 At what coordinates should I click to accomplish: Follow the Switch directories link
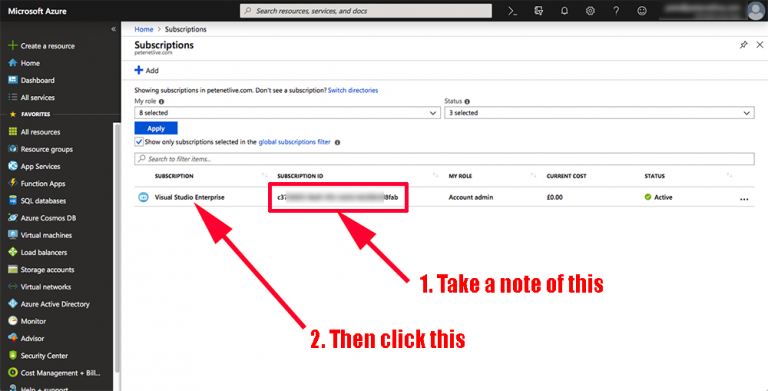point(353,90)
